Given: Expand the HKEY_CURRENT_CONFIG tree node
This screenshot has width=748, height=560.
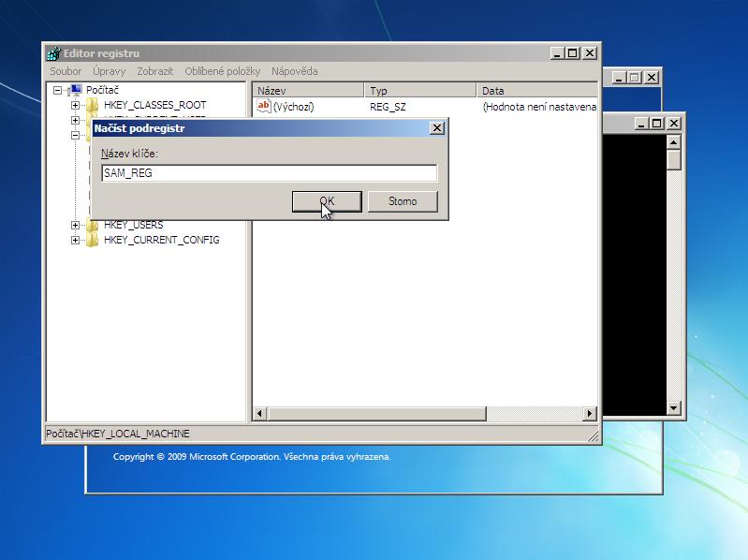Looking at the screenshot, I should pyautogui.click(x=76, y=240).
